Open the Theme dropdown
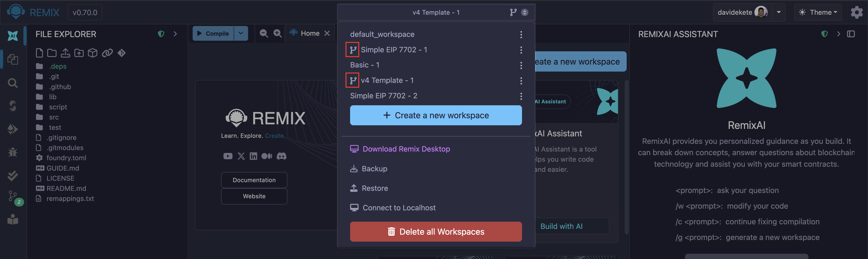Viewport: 868px width, 259px height. [x=818, y=13]
